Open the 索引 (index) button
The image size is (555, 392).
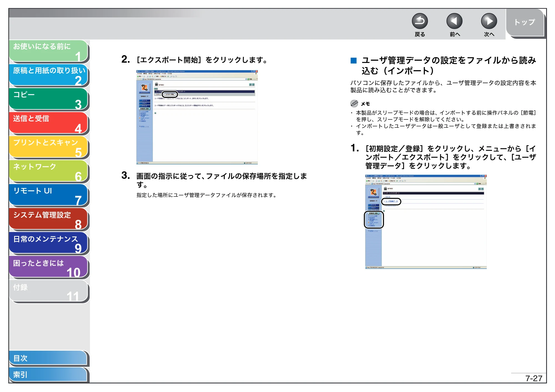[48, 375]
